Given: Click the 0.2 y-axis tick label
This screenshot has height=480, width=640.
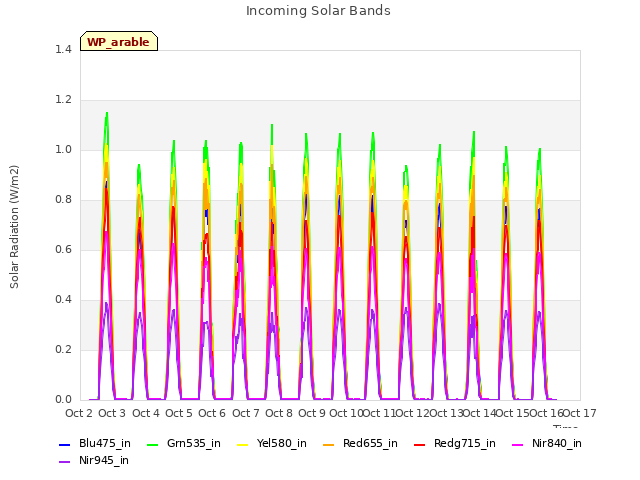Looking at the screenshot, I should click(x=63, y=350).
